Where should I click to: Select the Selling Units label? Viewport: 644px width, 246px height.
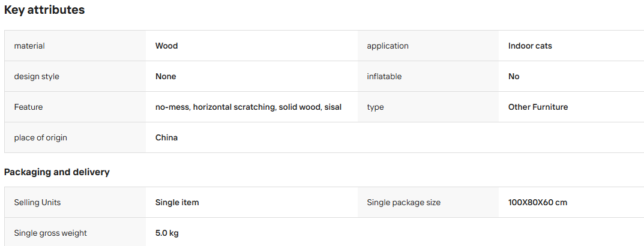point(37,202)
